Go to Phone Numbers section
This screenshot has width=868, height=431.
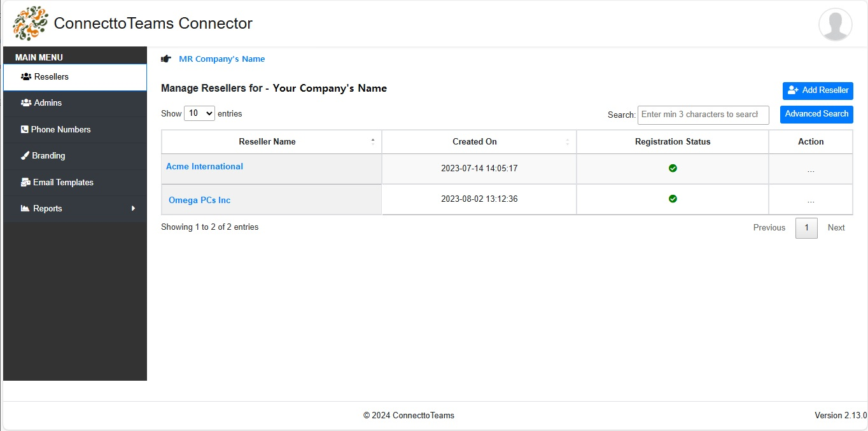(x=75, y=129)
